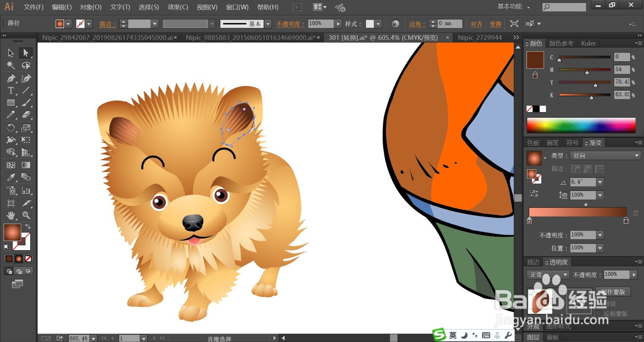Open the gradient angle dropdown arrow
The image size is (644, 342).
tap(600, 182)
